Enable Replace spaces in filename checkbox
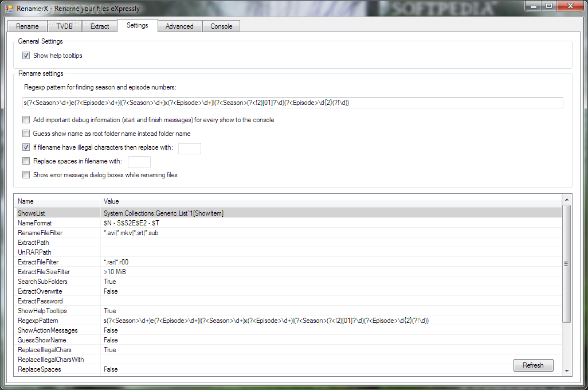 pos(26,161)
